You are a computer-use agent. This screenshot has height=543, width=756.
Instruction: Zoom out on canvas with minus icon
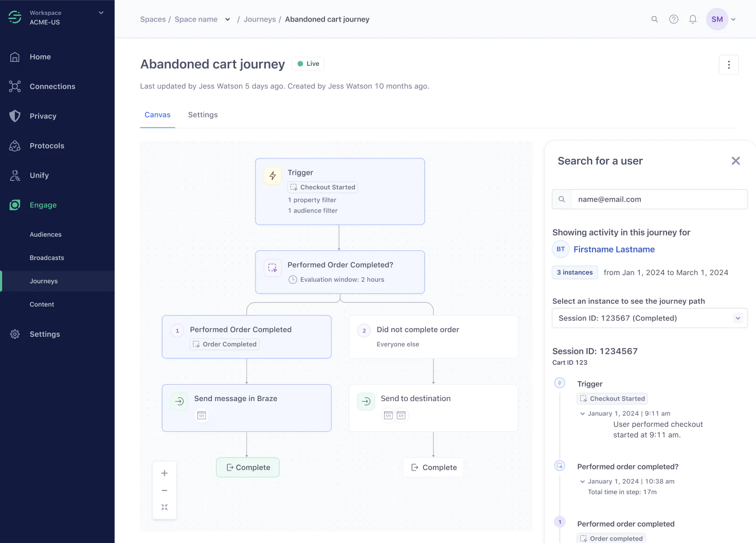click(165, 491)
